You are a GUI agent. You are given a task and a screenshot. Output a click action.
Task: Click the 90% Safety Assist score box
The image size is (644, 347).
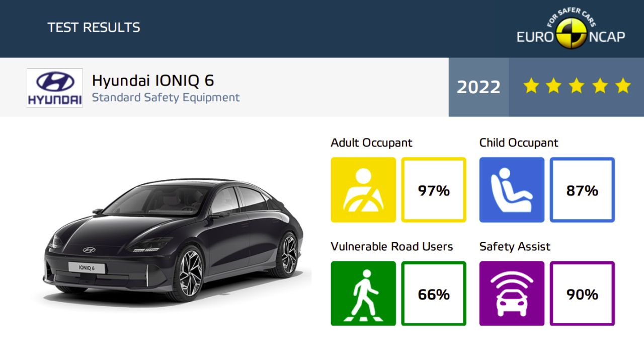pos(582,294)
